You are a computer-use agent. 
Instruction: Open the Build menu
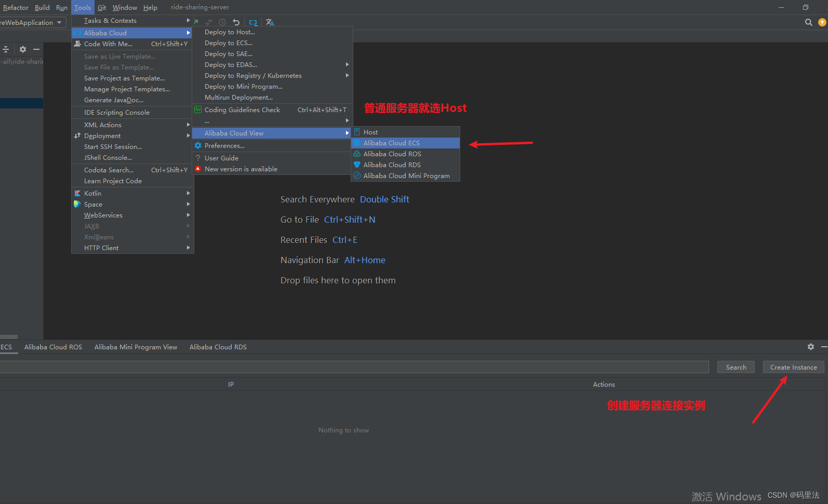[42, 8]
